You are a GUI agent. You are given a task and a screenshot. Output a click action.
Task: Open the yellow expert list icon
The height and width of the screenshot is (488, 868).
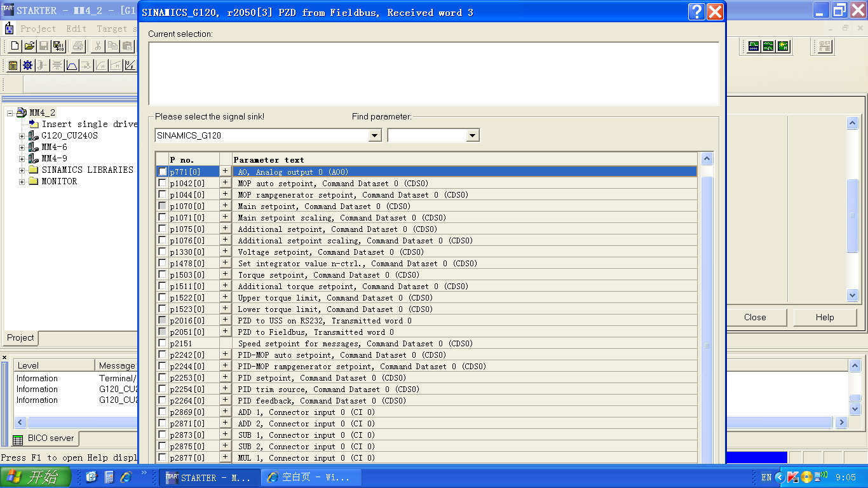pyautogui.click(x=13, y=65)
